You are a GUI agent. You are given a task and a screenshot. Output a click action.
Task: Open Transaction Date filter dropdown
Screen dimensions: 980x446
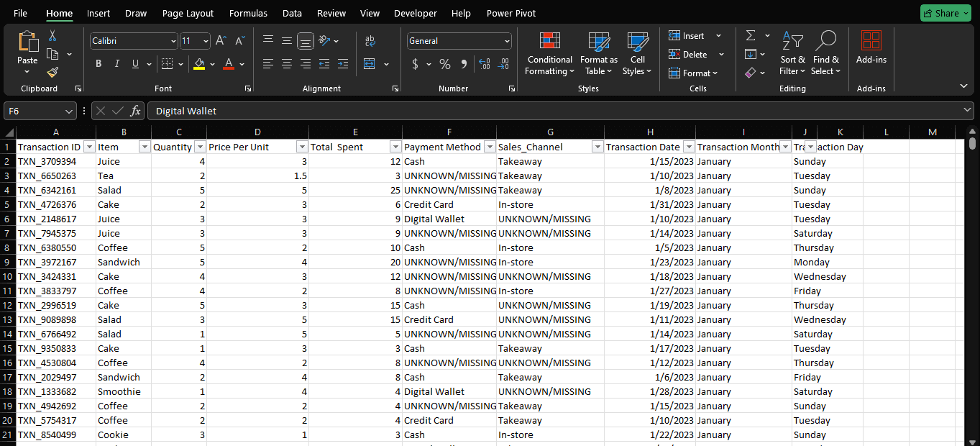689,147
